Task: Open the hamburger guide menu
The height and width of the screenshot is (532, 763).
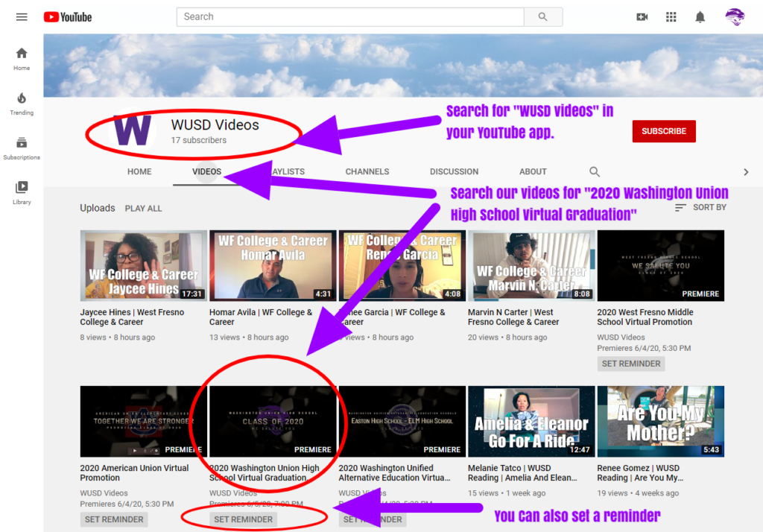Action: (22, 17)
